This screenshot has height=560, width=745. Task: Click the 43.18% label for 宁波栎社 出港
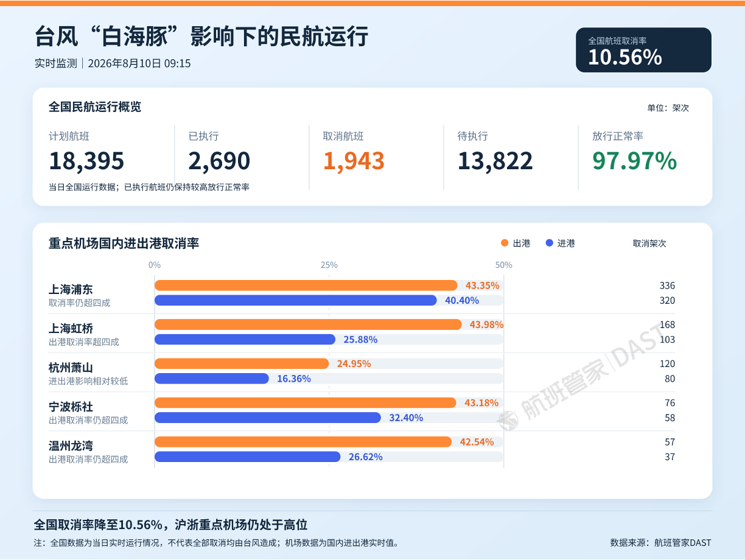[481, 403]
